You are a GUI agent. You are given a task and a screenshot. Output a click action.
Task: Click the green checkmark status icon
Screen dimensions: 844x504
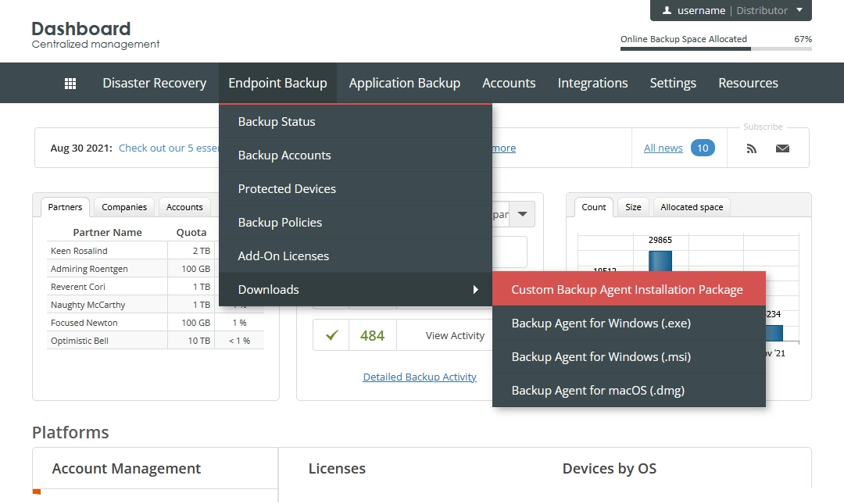point(331,335)
